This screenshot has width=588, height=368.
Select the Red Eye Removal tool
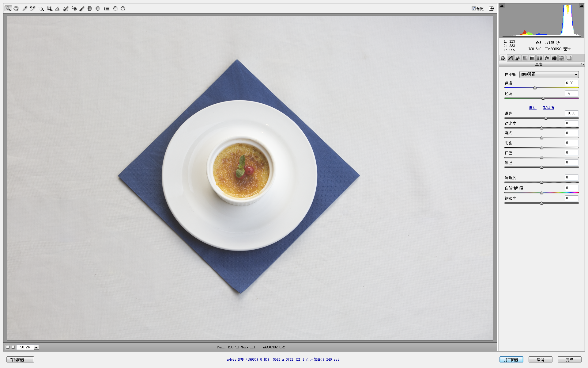click(x=74, y=9)
